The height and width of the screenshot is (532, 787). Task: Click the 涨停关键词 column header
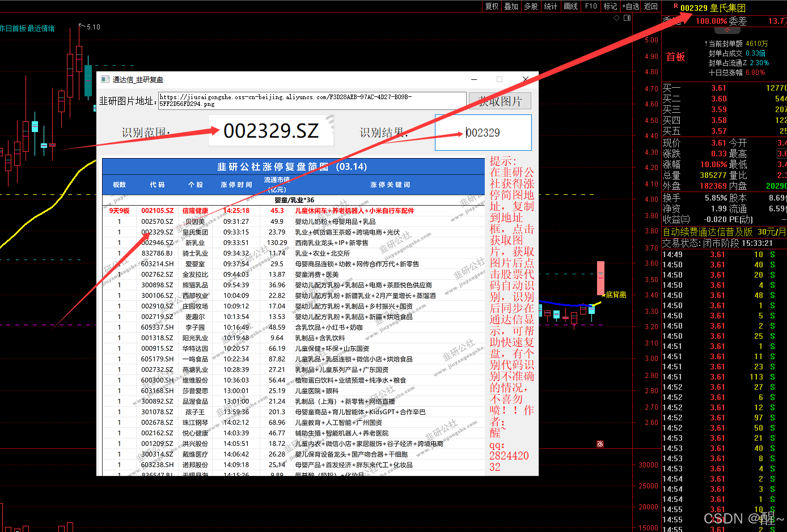(390, 185)
